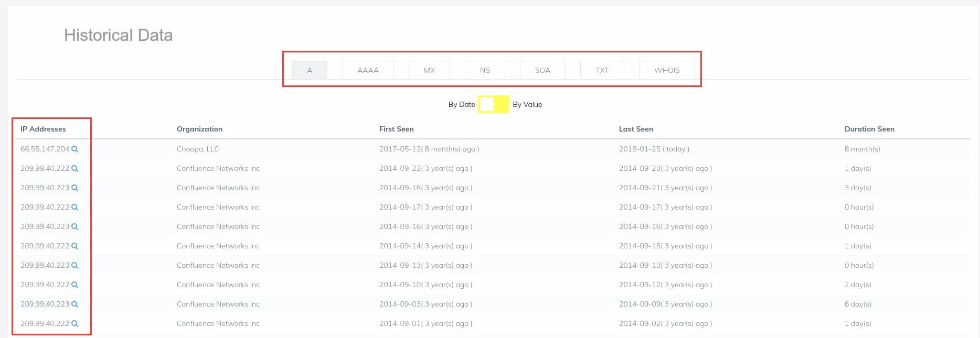Click the "Organization" column header
Screen dimensions: 980x338
(199, 129)
